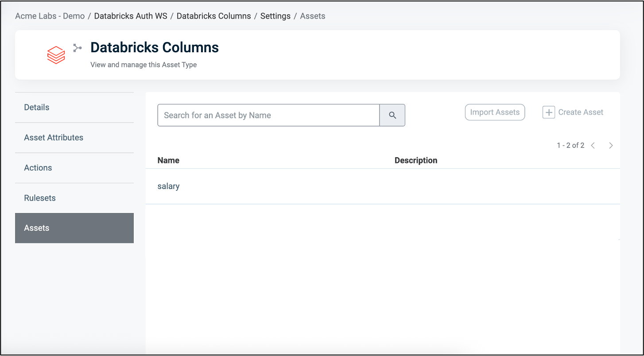The width and height of the screenshot is (644, 356).
Task: Click the plus icon for Create Asset
Action: 549,112
